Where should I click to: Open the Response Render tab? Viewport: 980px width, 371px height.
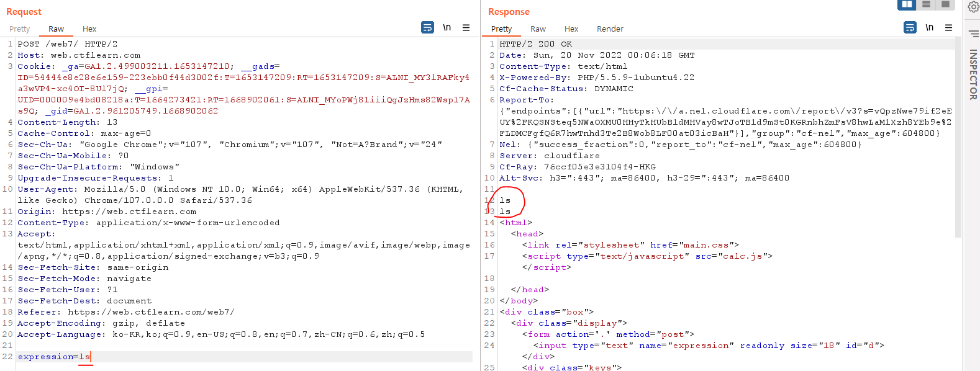tap(610, 29)
